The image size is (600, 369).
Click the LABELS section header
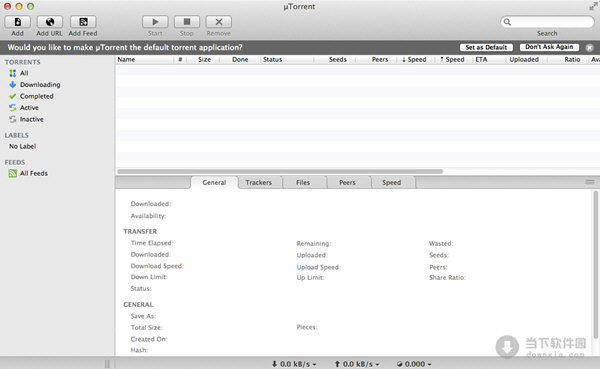[16, 135]
